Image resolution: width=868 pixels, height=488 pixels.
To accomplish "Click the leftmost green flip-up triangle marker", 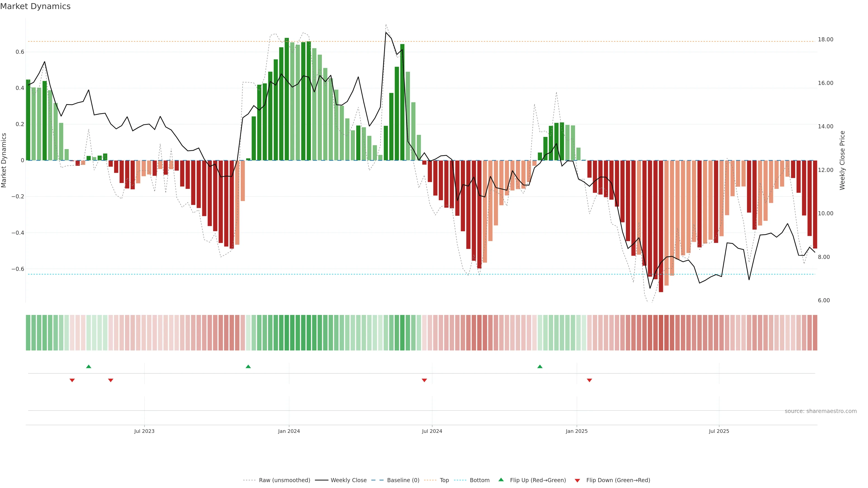I will (89, 366).
